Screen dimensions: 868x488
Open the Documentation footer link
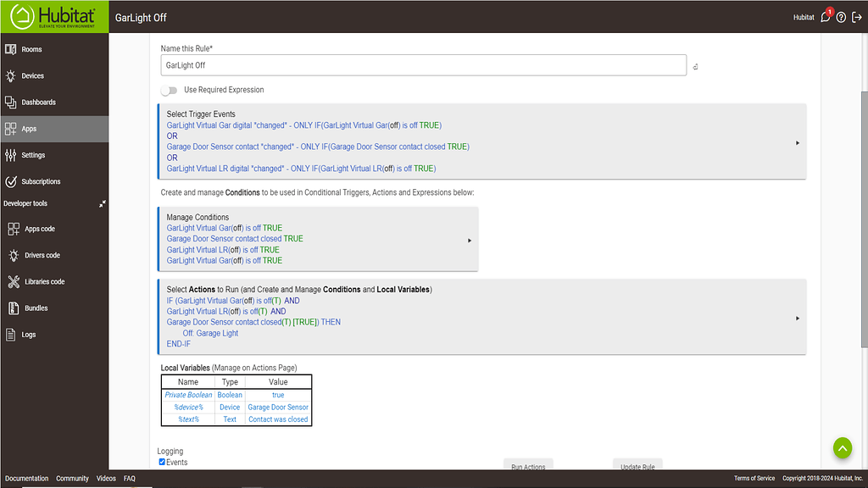(26, 479)
